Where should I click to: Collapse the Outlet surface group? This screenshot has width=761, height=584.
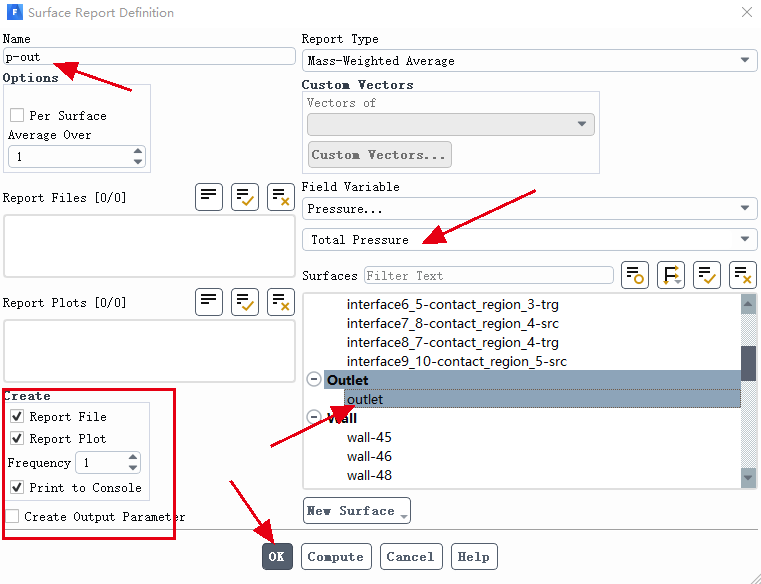[314, 380]
